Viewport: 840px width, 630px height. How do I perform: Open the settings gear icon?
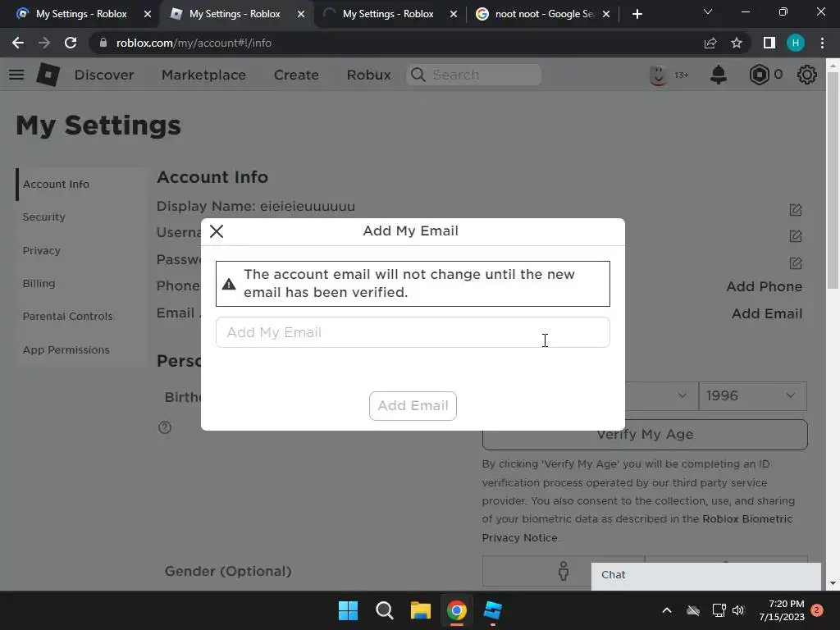coord(807,75)
